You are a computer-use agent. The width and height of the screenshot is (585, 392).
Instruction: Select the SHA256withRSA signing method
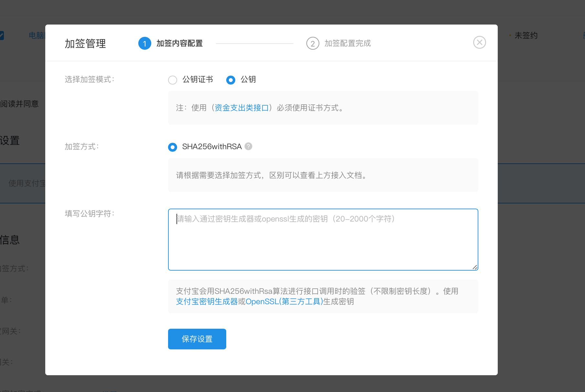tap(173, 147)
